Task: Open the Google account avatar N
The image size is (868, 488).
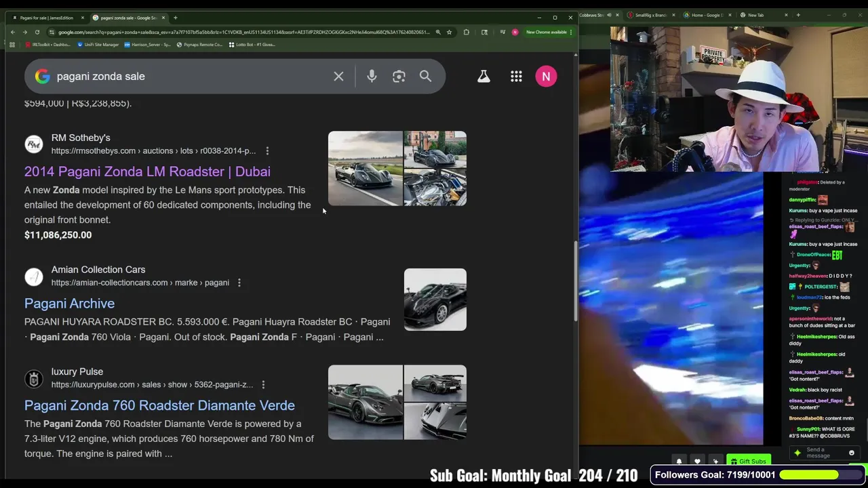Action: coord(546,77)
